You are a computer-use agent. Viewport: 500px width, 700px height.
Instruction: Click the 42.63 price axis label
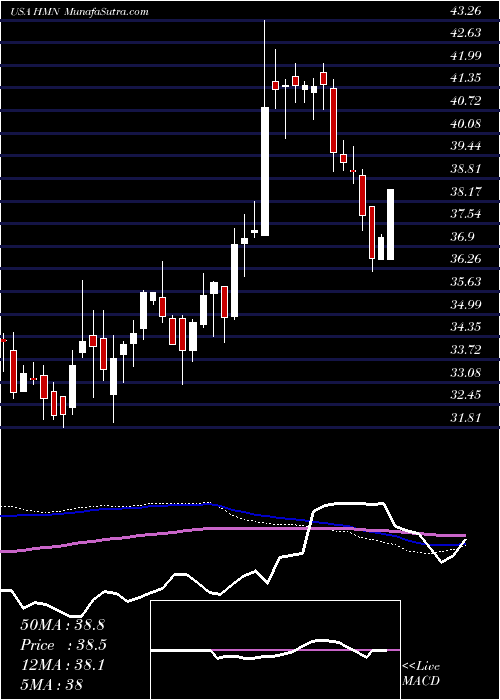point(466,33)
